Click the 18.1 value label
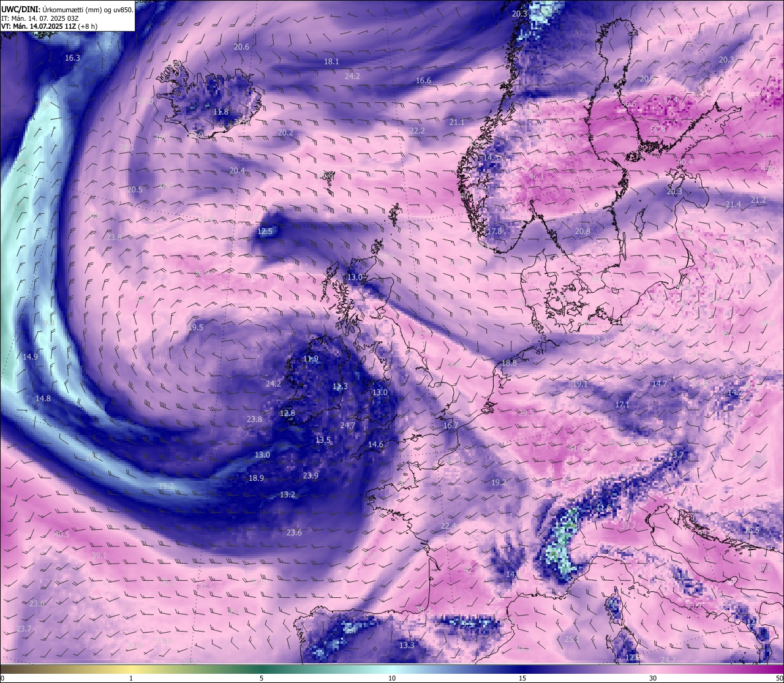This screenshot has width=784, height=683. (331, 61)
